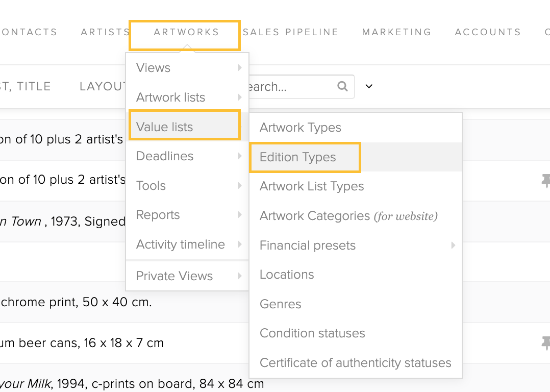Open Certificate of authenticity statuses list
The image size is (550, 392).
point(356,362)
